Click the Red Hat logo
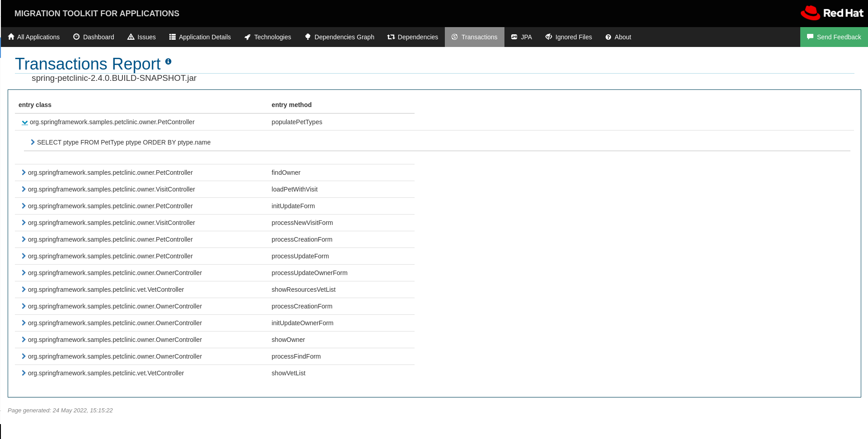This screenshot has height=439, width=868. point(832,13)
